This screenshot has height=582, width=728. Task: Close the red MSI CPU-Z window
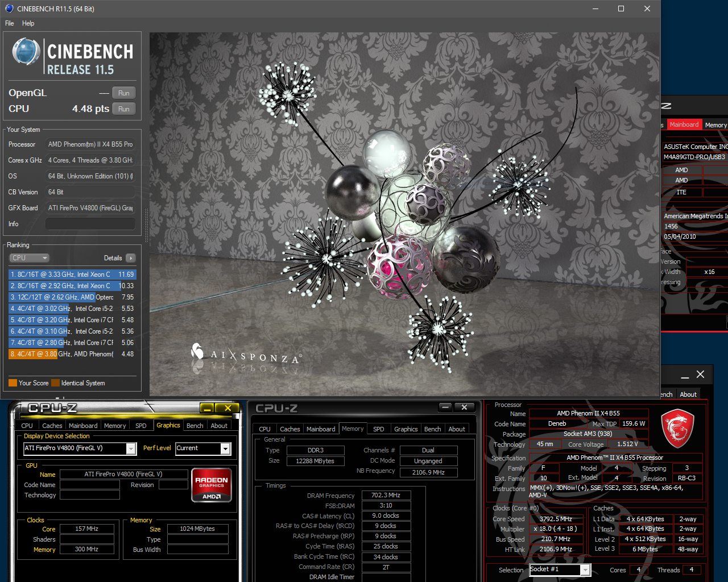click(701, 375)
